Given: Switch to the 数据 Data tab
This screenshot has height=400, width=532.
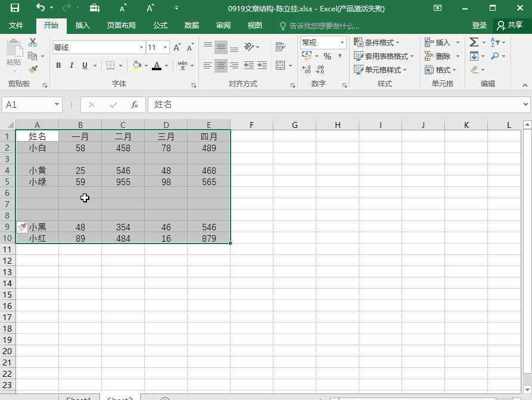Looking at the screenshot, I should pyautogui.click(x=192, y=25).
